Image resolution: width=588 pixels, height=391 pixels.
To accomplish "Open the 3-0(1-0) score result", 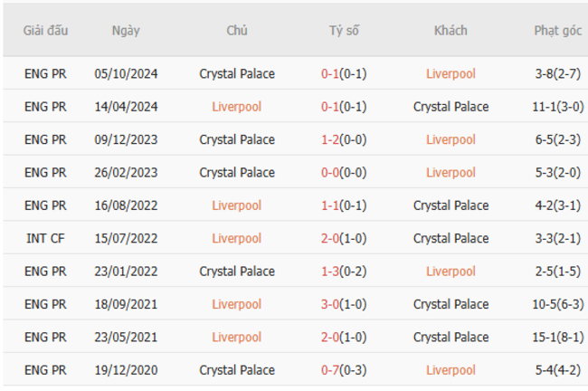I will [x=344, y=304].
